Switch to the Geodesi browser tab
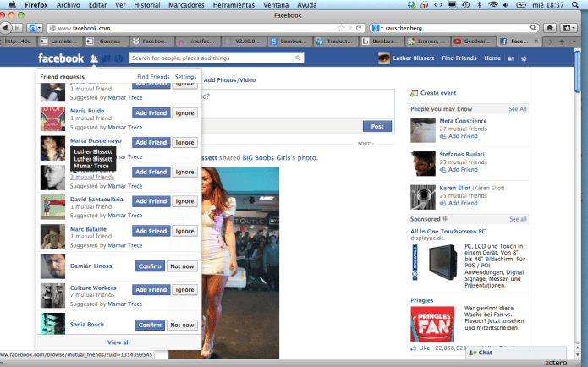Screen dimensions: 588x367 (x=474, y=41)
